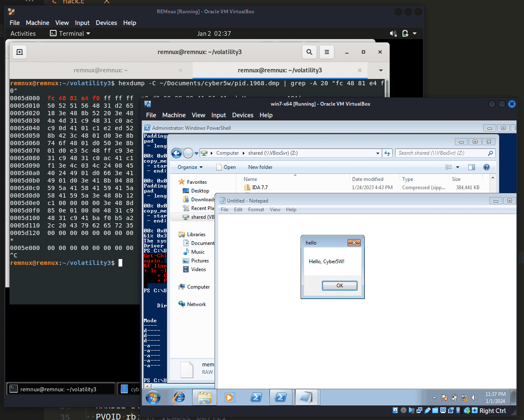Select Desktop in Explorer Favorites
The image size is (524, 420).
200,191
